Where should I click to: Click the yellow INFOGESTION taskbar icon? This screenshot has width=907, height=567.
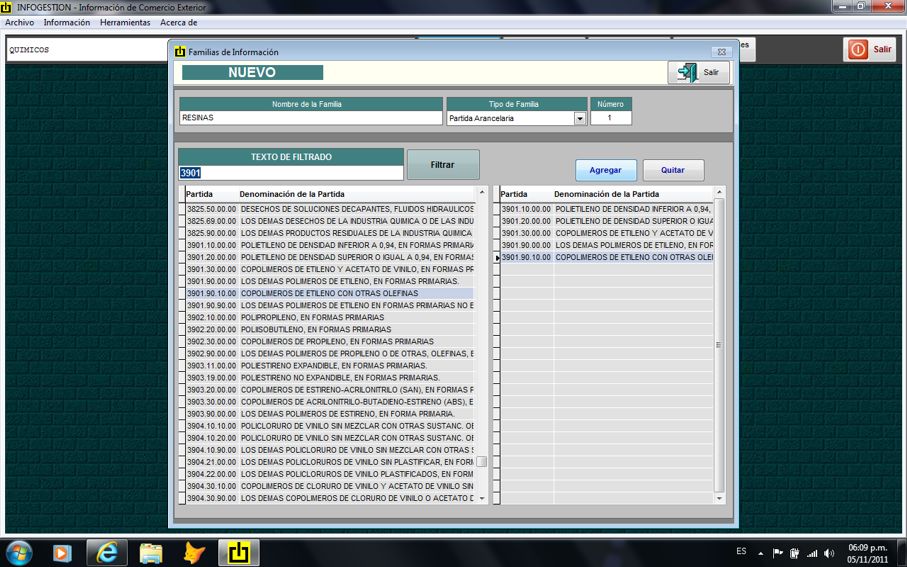(239, 552)
